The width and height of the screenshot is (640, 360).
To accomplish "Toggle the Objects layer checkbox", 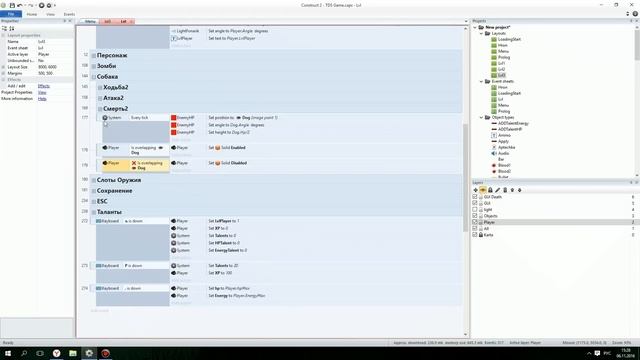I will (475, 216).
